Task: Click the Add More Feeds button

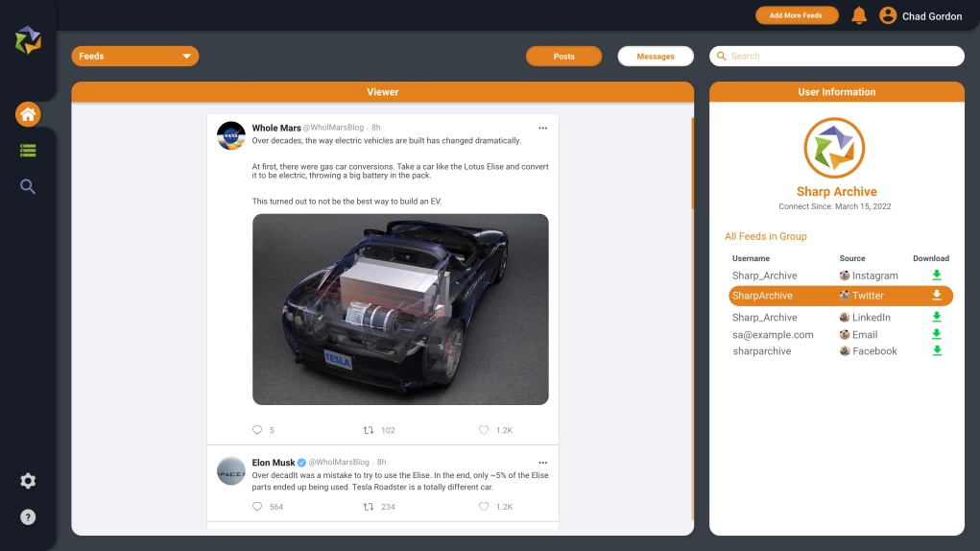Action: pos(796,15)
